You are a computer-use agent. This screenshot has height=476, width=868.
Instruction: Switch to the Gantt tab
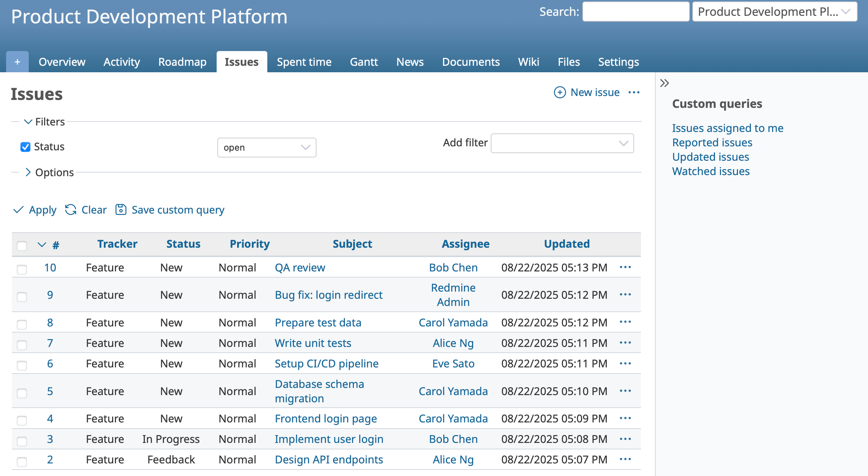click(364, 62)
